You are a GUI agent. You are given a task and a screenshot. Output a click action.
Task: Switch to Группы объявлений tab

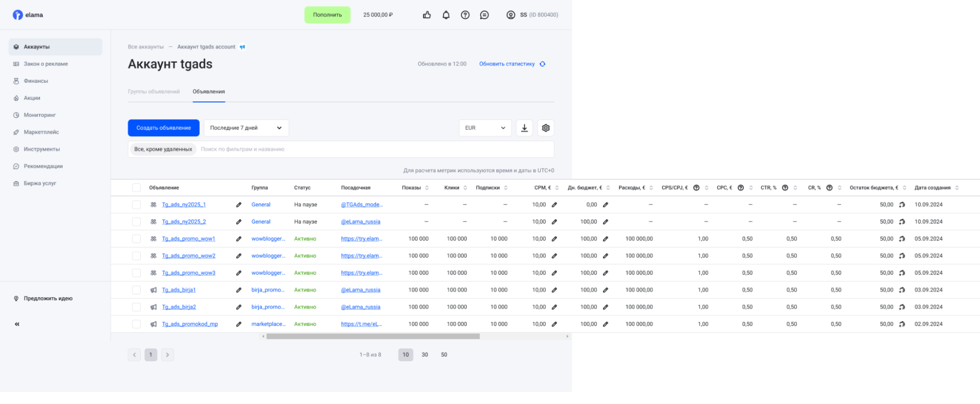tap(153, 92)
